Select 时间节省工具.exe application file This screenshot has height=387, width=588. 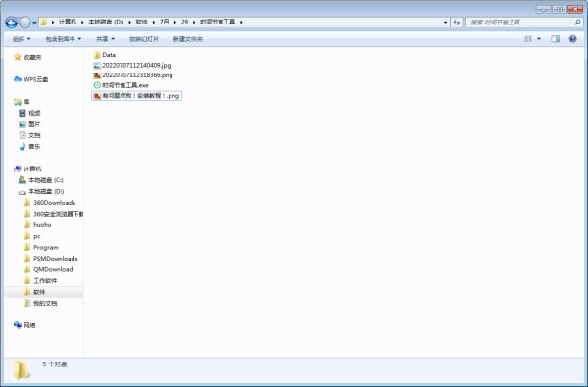pos(121,85)
